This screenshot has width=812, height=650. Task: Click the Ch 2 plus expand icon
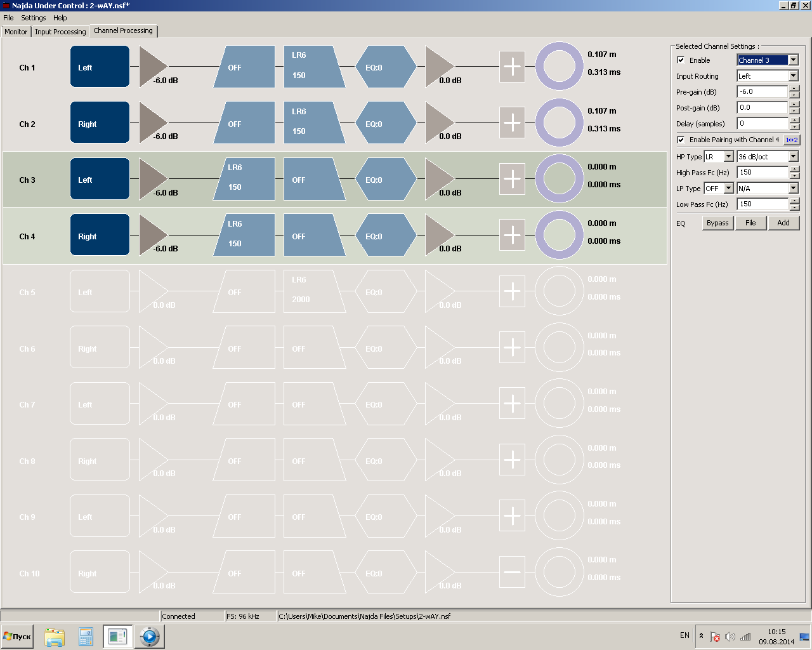tap(512, 123)
